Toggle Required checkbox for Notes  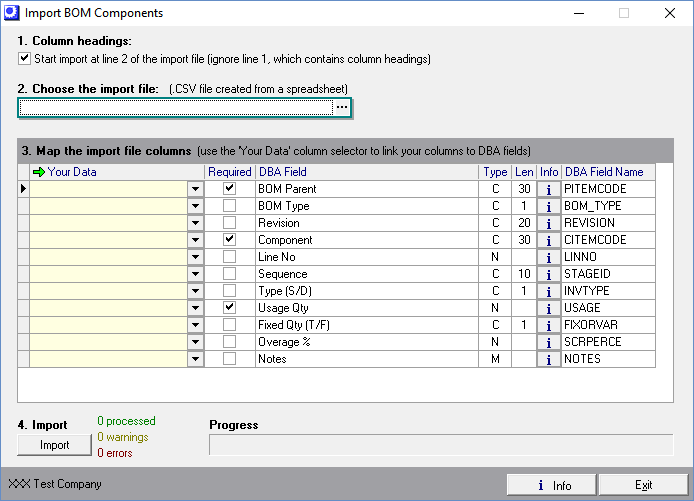229,358
